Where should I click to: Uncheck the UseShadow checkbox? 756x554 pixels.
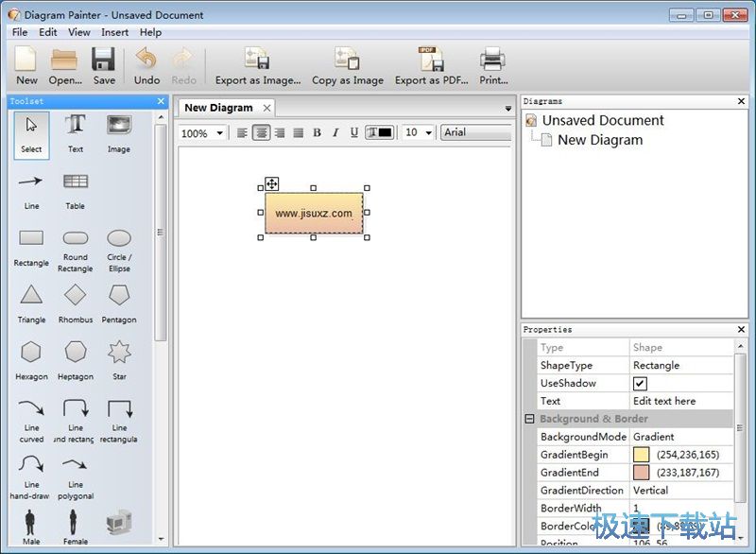(x=640, y=383)
